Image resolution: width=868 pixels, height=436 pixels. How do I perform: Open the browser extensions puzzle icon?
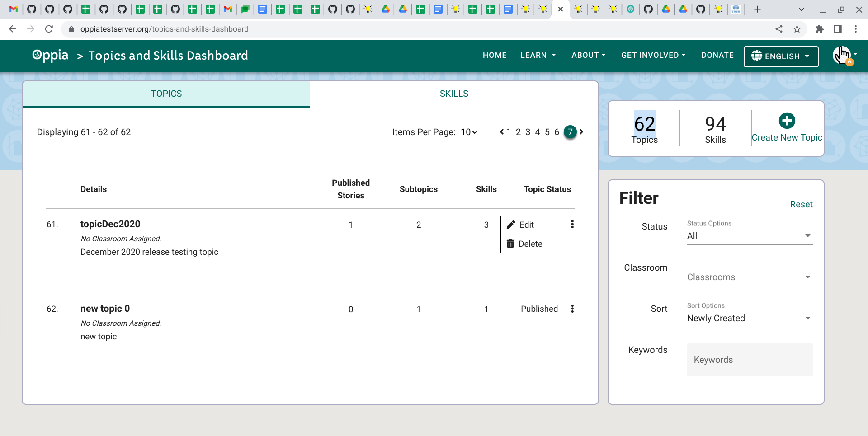tap(820, 29)
